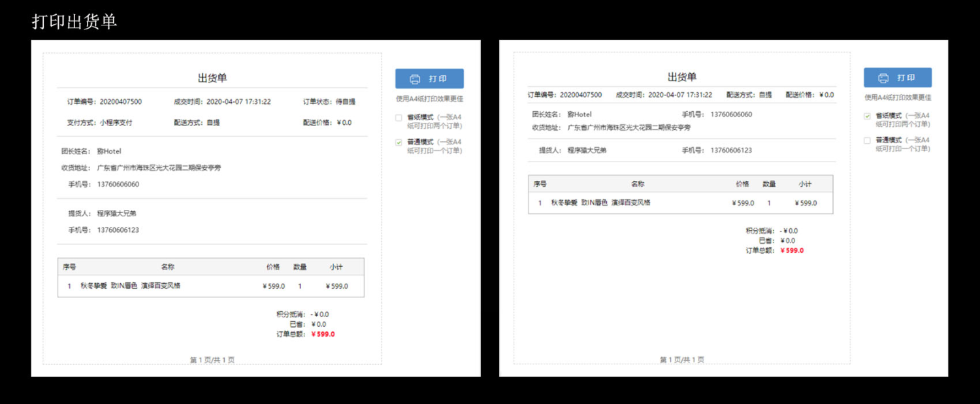Click the 数量 column header in the paper-saving table
980x404 pixels.
769,184
